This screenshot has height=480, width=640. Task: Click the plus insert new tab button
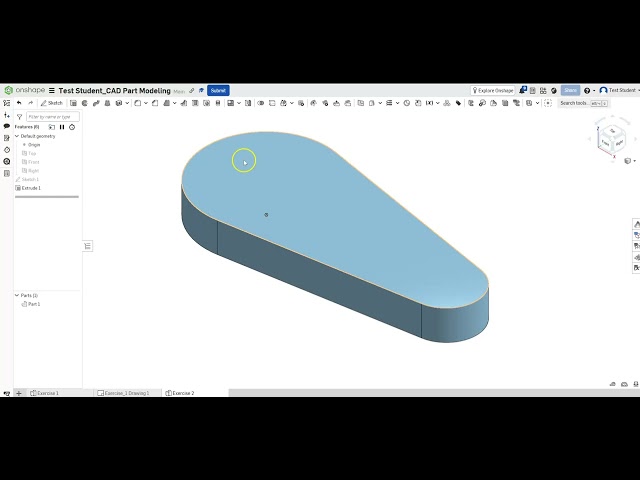[19, 393]
